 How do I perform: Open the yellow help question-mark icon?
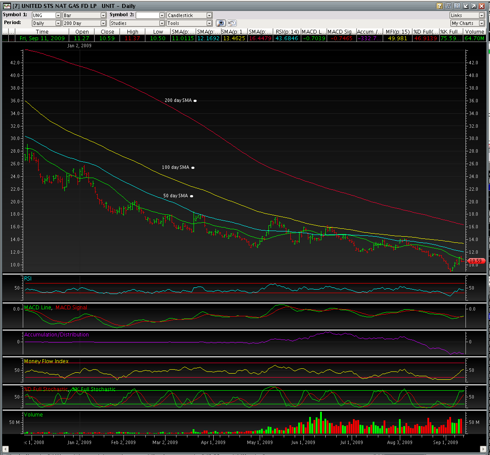[x=440, y=6]
